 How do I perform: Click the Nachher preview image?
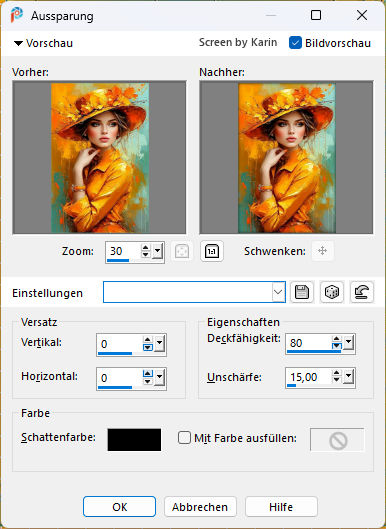[x=286, y=158]
